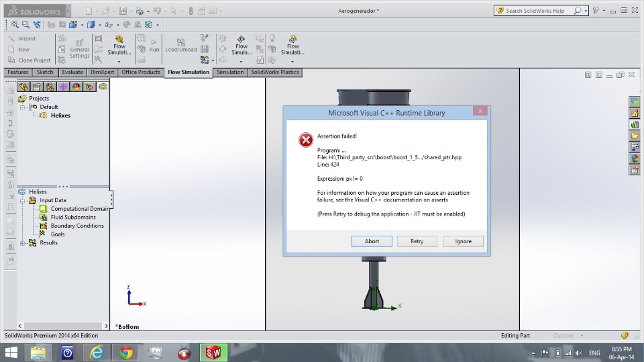Image resolution: width=644 pixels, height=362 pixels.
Task: Open the Evaluate tab
Action: tap(72, 72)
